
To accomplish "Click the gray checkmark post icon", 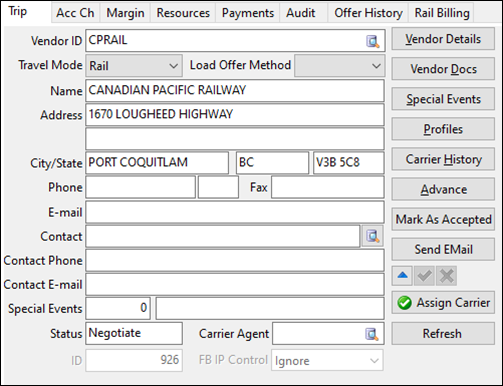I will coord(424,276).
